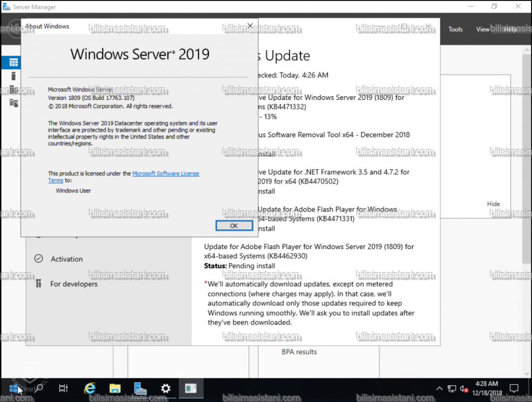Click the Server Manager title bar icon
The width and height of the screenshot is (532, 402).
6,7
